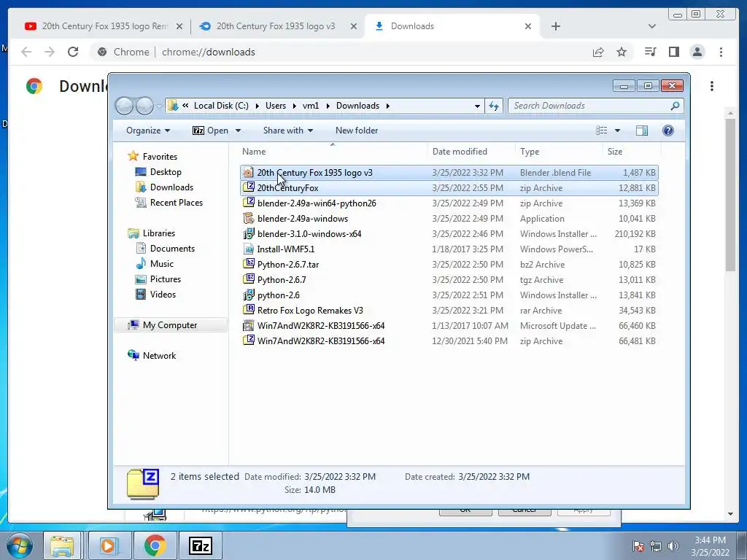Open Chrome side panel icon
Image resolution: width=747 pixels, height=560 pixels.
(673, 52)
